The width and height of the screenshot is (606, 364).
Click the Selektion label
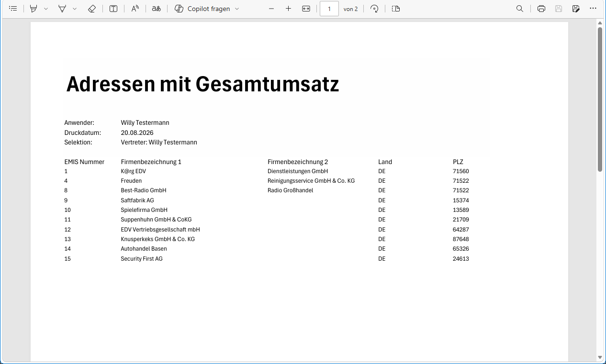[78, 143]
